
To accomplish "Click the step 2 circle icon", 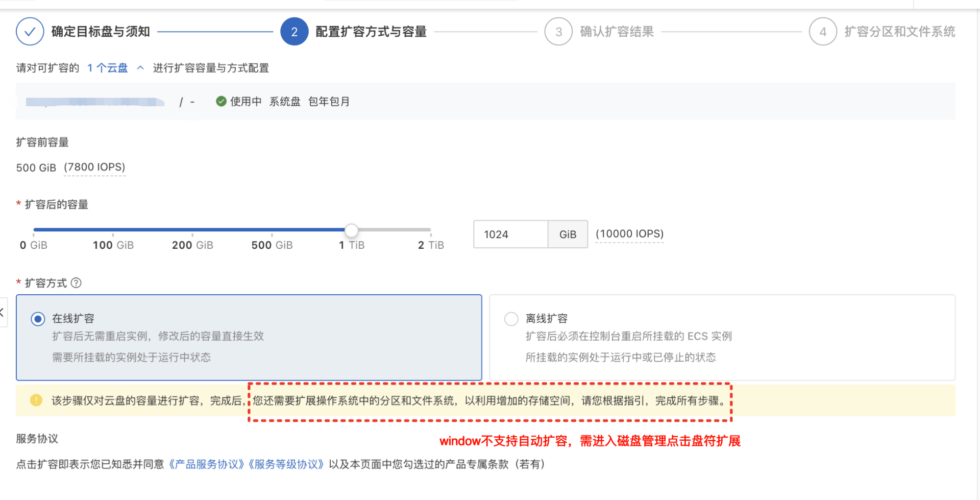I will pos(294,32).
